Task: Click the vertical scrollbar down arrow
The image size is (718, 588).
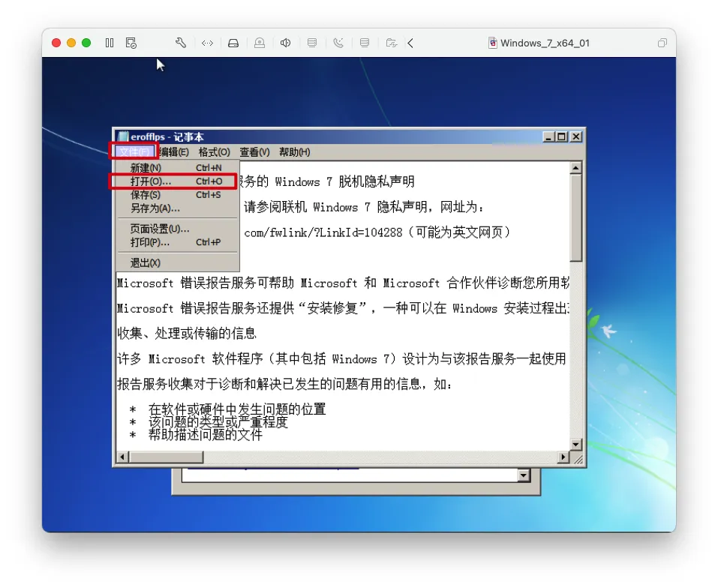Action: point(576,444)
